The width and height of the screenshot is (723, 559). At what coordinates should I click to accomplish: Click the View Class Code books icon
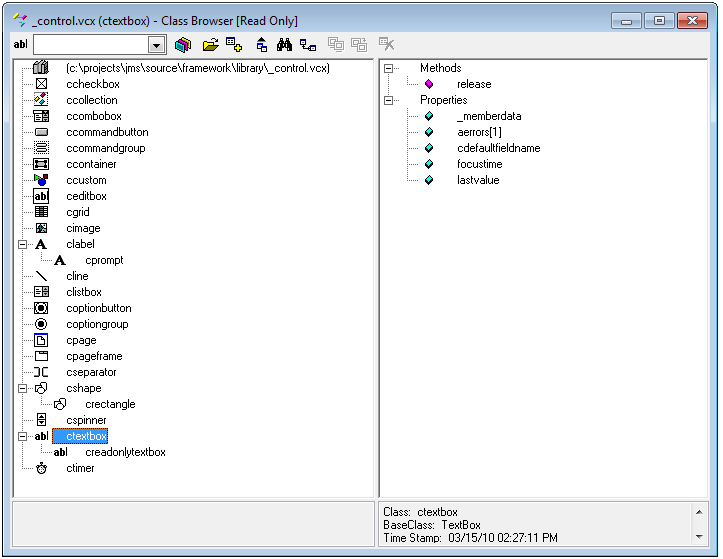(182, 45)
